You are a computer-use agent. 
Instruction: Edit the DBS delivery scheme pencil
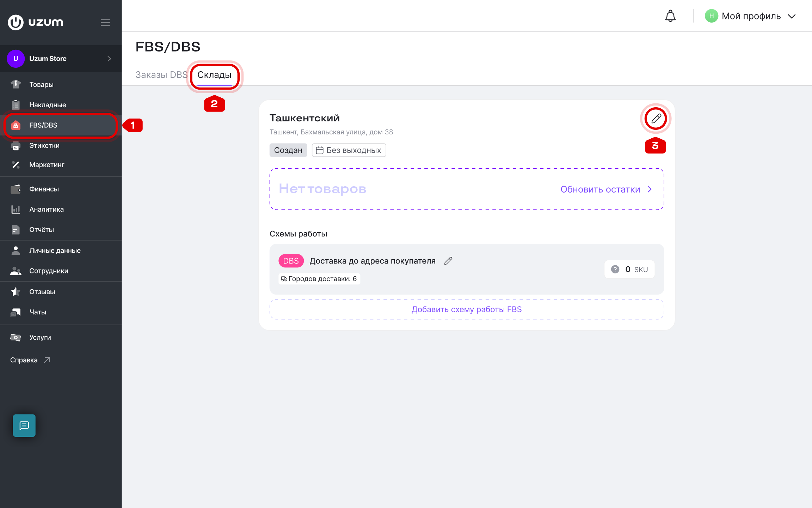pos(448,261)
